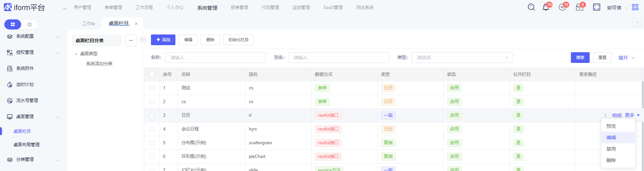Click the search magnifier icon in header

tap(531, 7)
